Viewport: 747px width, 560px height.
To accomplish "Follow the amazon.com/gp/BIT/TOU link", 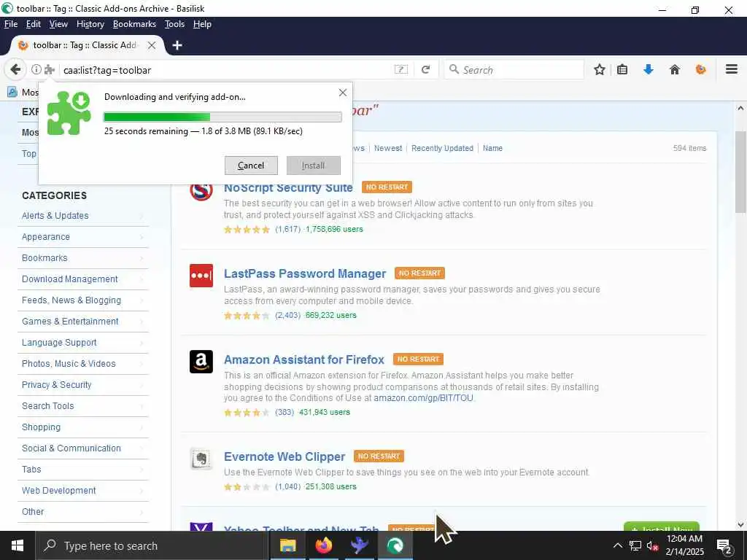I will click(x=424, y=397).
